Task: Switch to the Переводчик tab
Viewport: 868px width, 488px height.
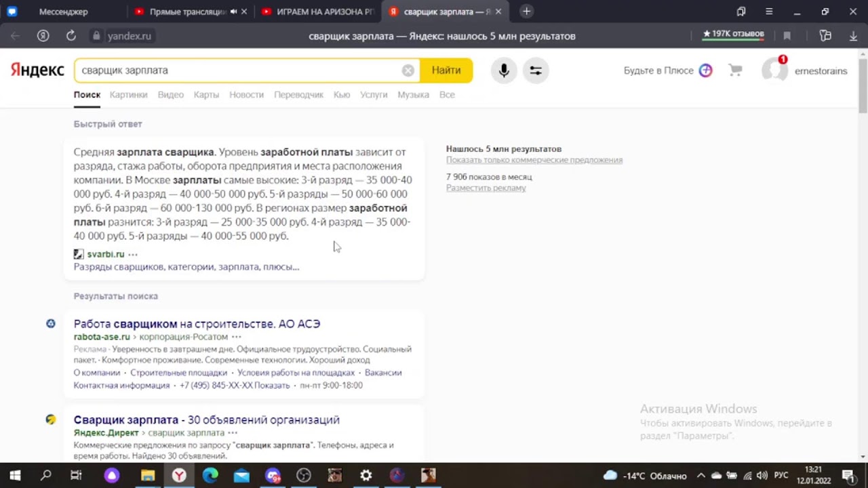Action: [x=298, y=95]
